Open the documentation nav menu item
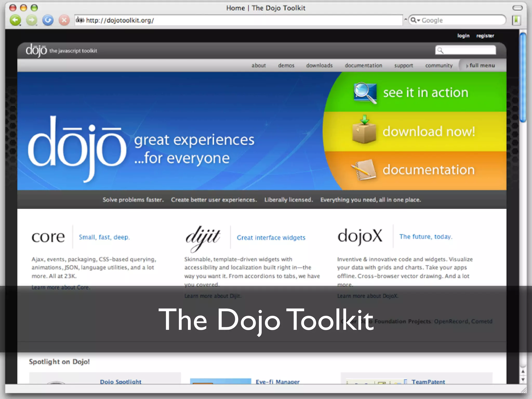 pos(363,65)
